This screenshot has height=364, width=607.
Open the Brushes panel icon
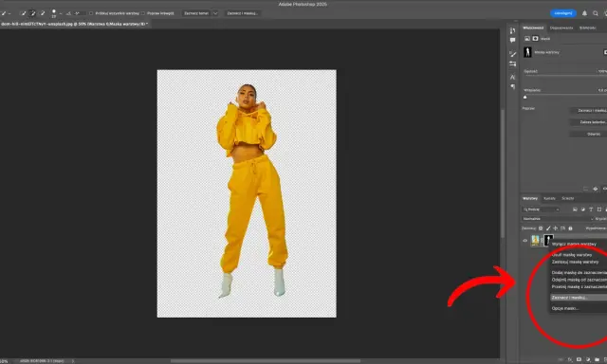(512, 54)
